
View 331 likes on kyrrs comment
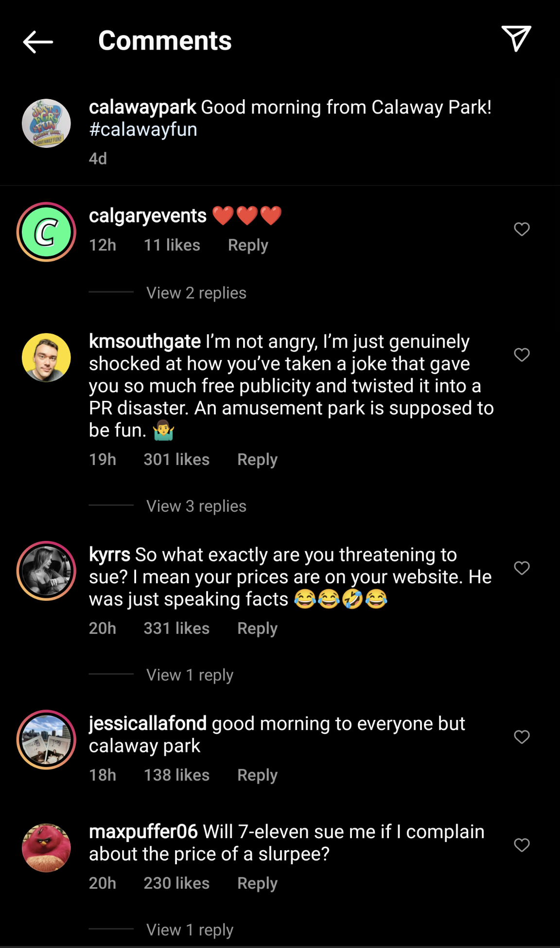tap(176, 628)
